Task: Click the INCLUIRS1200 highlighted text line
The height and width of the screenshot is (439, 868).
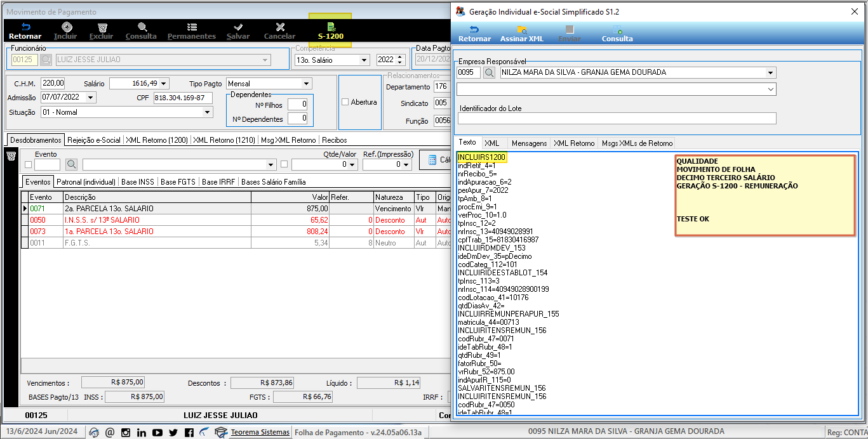Action: point(481,157)
